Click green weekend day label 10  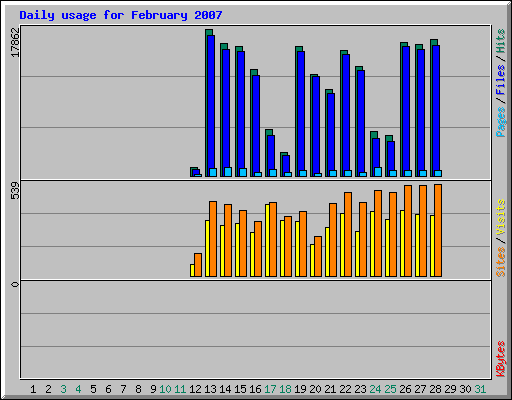point(165,389)
